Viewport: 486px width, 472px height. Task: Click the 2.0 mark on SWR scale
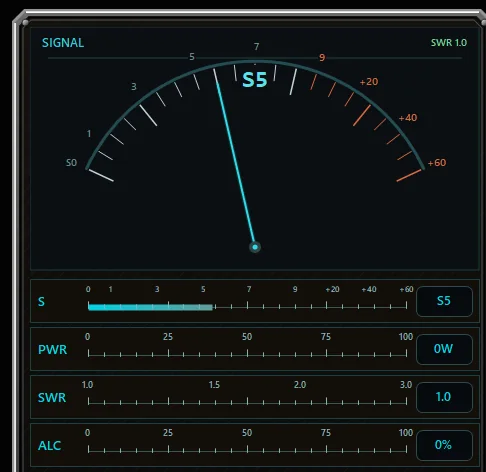click(300, 385)
